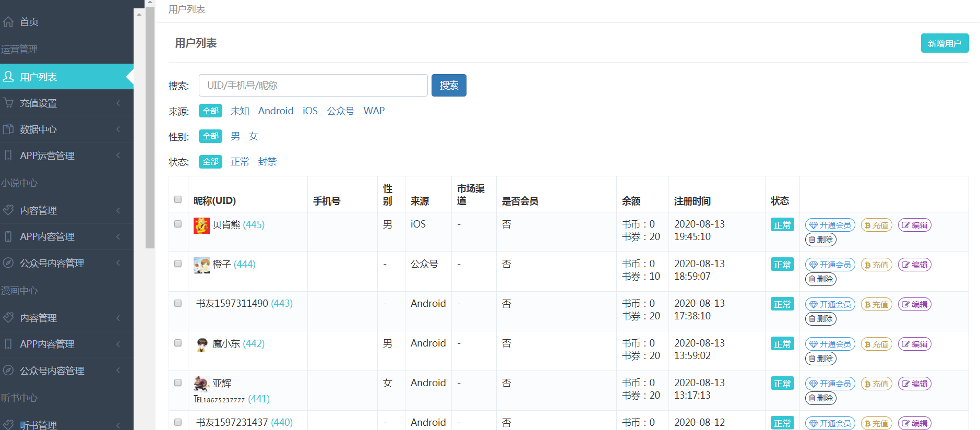Focus the UID/手机号/昵称 search field
This screenshot has width=980, height=430.
[x=313, y=86]
